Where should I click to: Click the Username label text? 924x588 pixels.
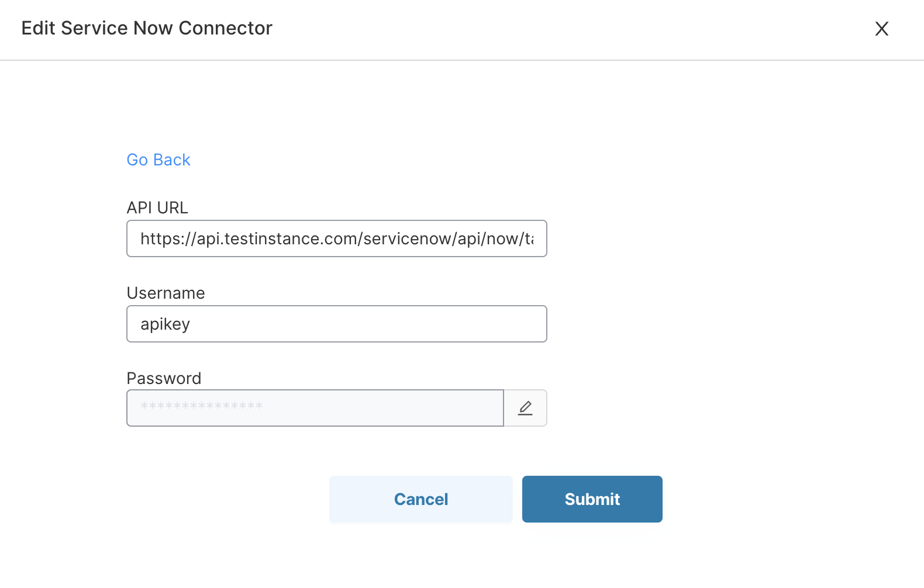166,293
